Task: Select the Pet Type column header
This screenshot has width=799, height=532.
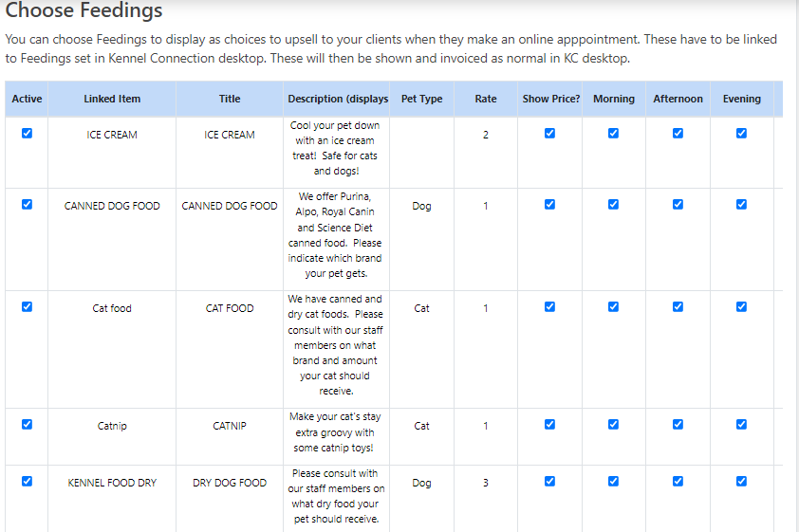Action: (421, 99)
